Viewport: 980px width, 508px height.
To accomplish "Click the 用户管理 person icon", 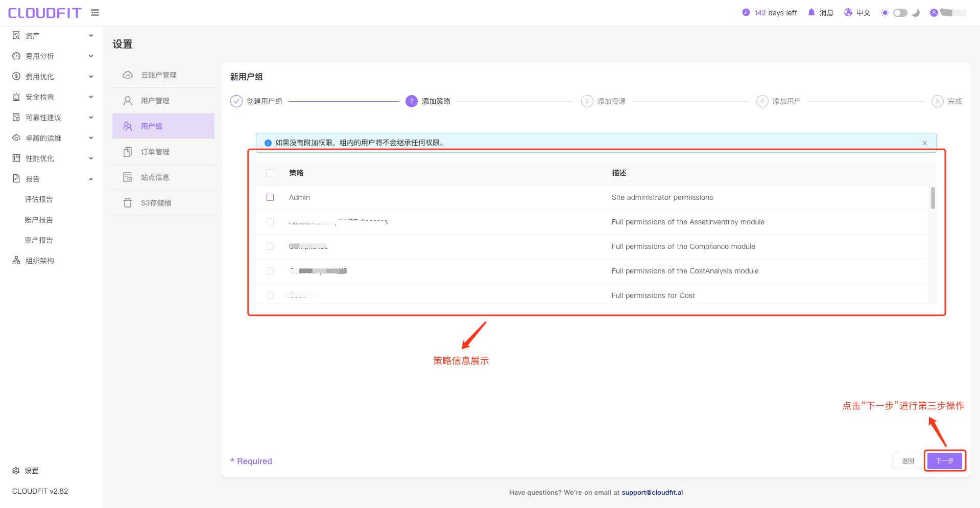I will (128, 101).
